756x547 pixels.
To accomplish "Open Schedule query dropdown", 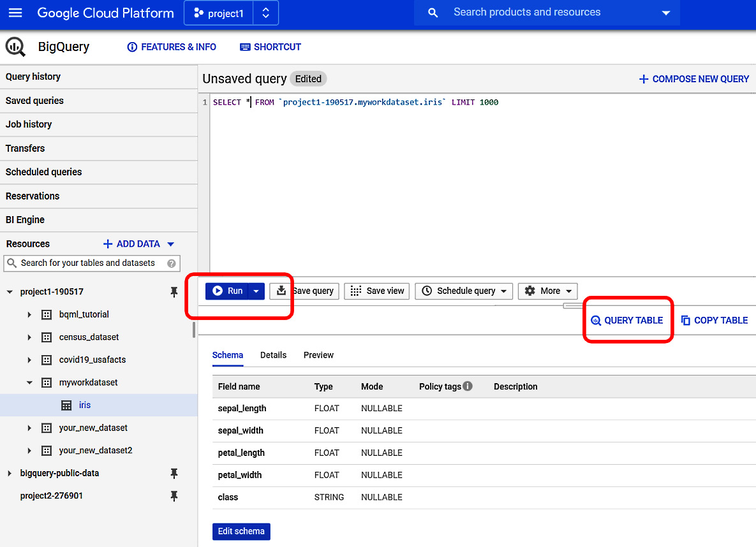I will 463,291.
